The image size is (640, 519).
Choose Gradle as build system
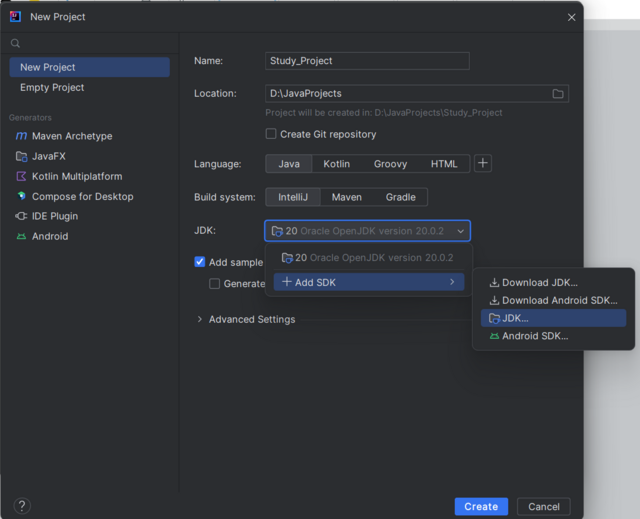tap(400, 197)
